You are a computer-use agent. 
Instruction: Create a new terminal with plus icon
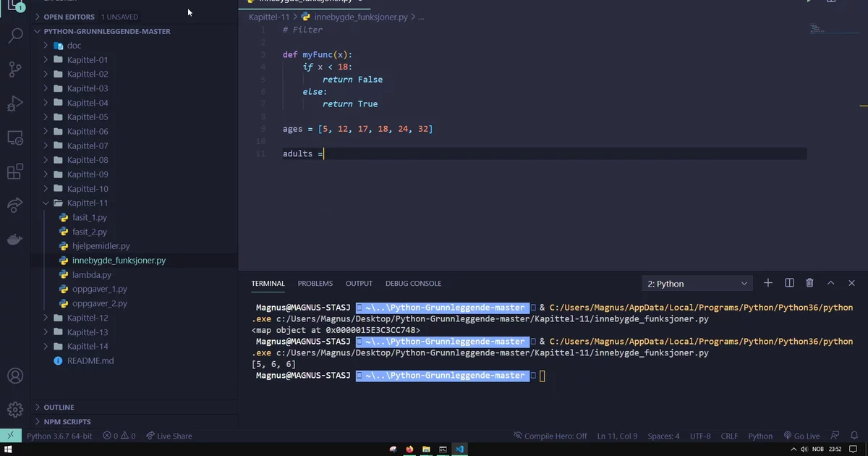(x=768, y=283)
